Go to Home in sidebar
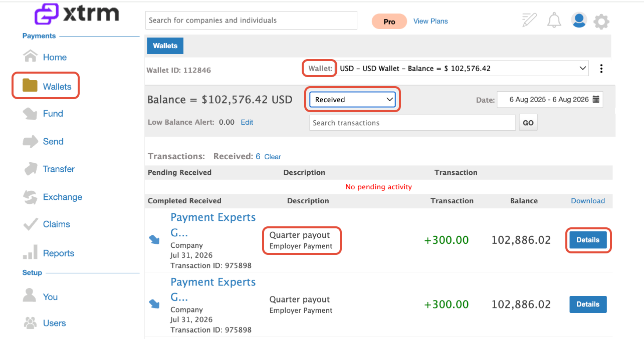The image size is (644, 339). click(55, 57)
